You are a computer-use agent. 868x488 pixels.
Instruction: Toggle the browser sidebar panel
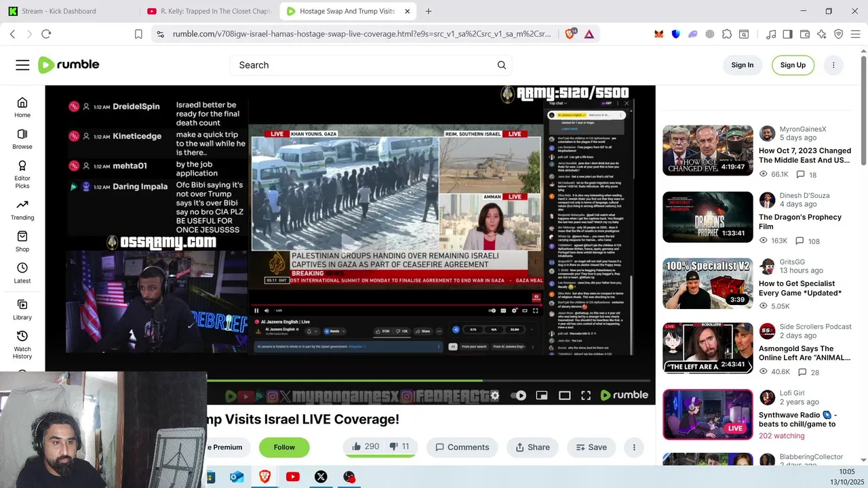787,34
